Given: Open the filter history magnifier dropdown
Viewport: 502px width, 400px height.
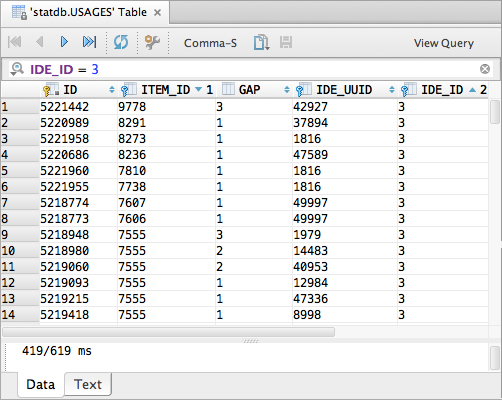Looking at the screenshot, I should (17, 69).
